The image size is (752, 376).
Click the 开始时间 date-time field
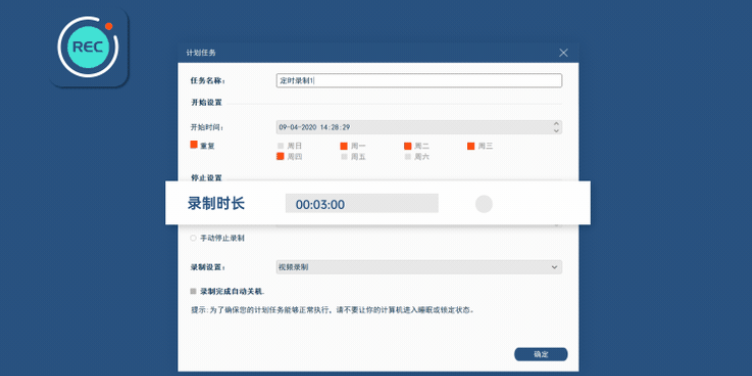tap(419, 127)
